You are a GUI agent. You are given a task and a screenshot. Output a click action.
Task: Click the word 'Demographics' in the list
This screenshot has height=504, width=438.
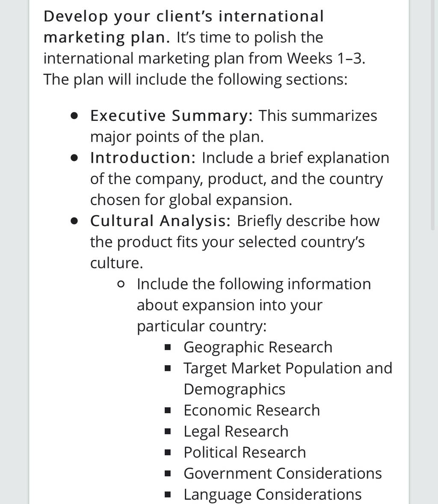pos(234,390)
